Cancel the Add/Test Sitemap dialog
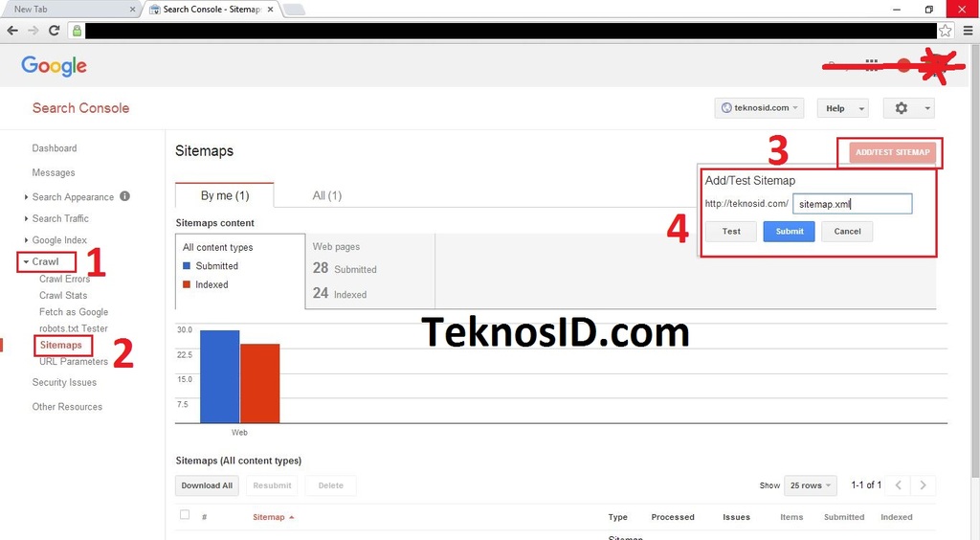 point(847,232)
